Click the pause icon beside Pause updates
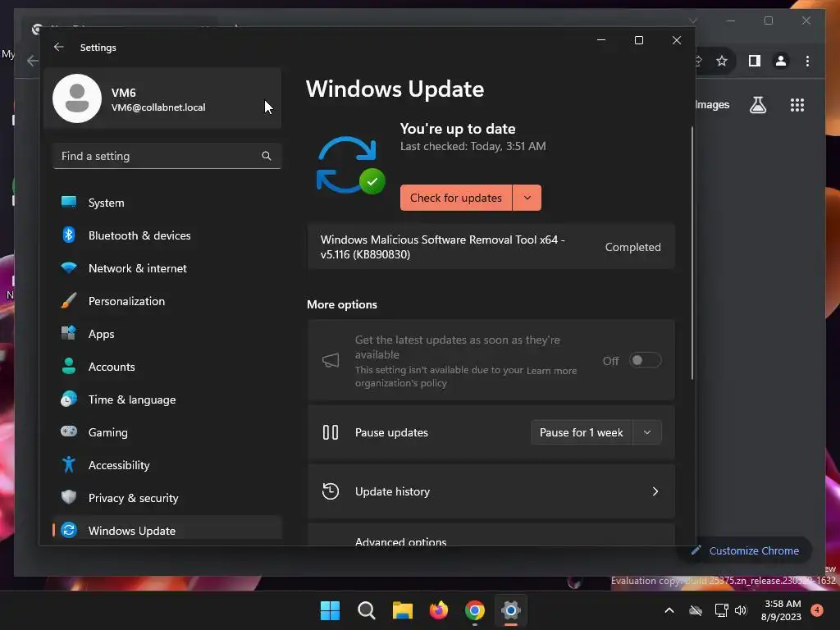The height and width of the screenshot is (630, 840). (331, 432)
